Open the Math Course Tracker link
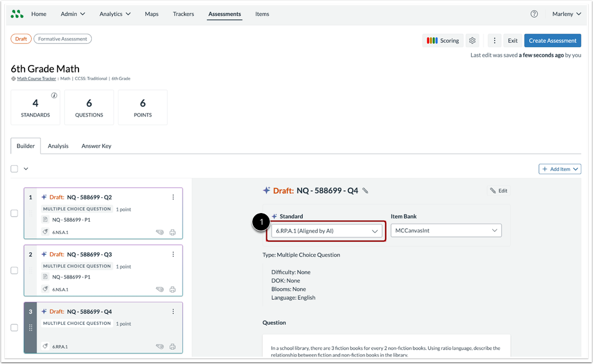 pos(36,78)
